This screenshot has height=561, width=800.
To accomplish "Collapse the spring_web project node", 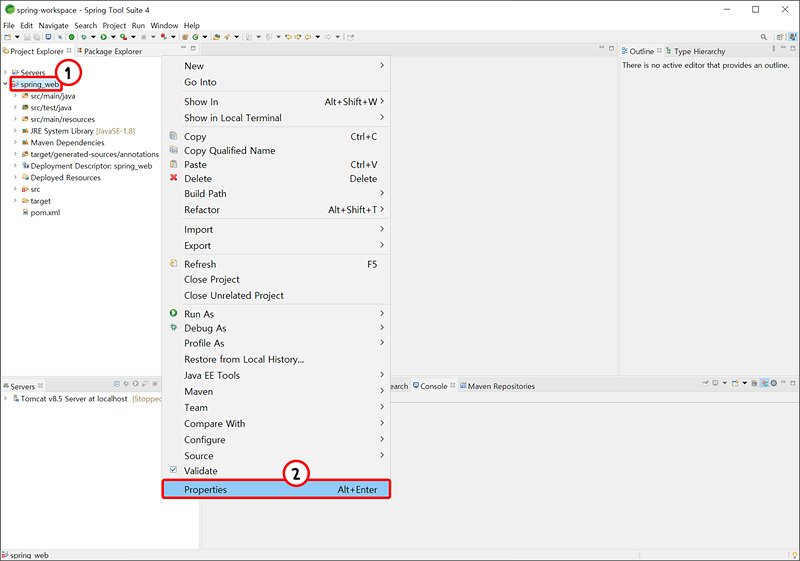I will pyautogui.click(x=6, y=84).
